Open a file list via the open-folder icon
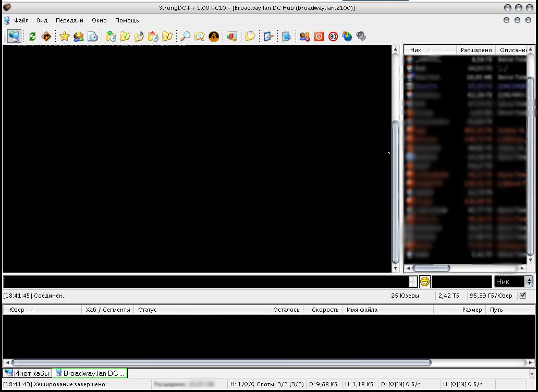This screenshot has height=392, width=538. point(250,36)
